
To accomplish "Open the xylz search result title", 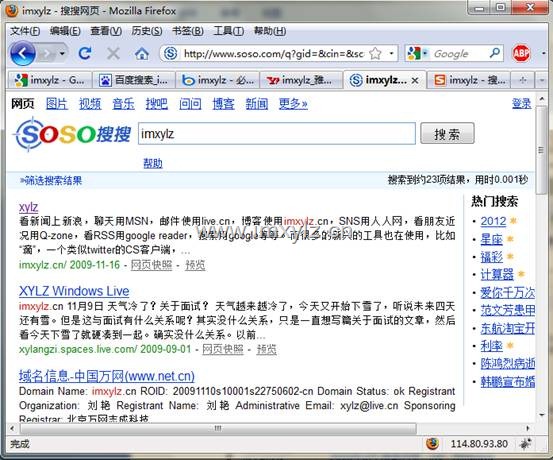I will [28, 207].
